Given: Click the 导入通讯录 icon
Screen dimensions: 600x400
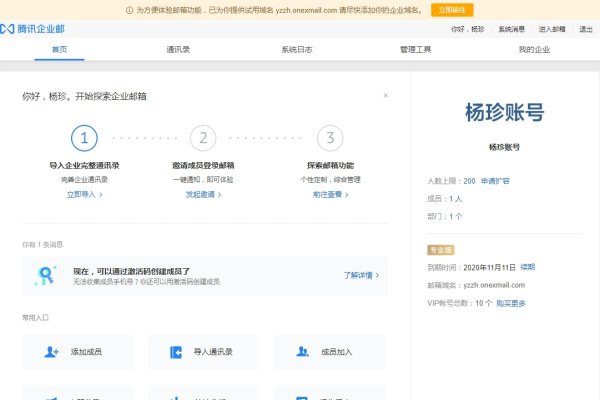Looking at the screenshot, I should [176, 352].
